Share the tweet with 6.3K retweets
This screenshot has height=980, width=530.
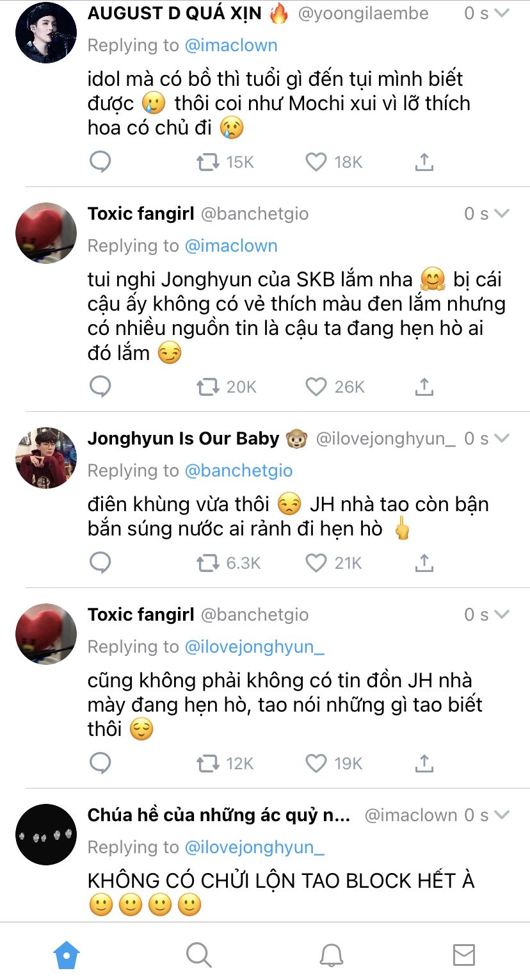tap(424, 562)
